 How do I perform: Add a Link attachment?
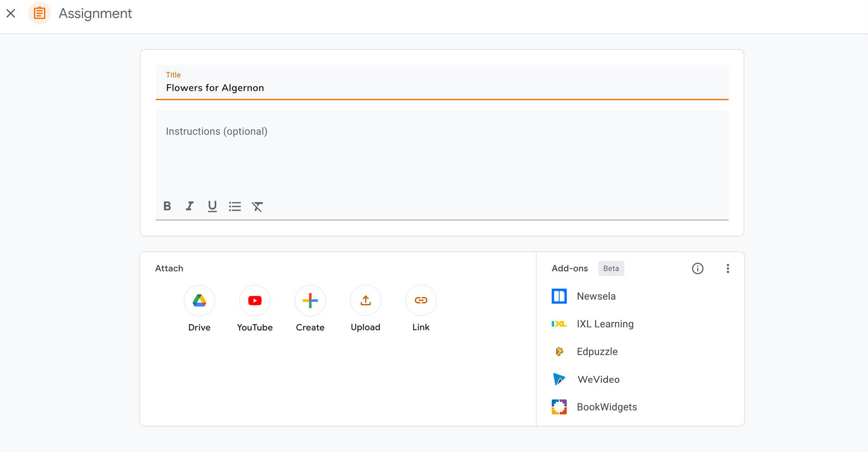tap(421, 301)
